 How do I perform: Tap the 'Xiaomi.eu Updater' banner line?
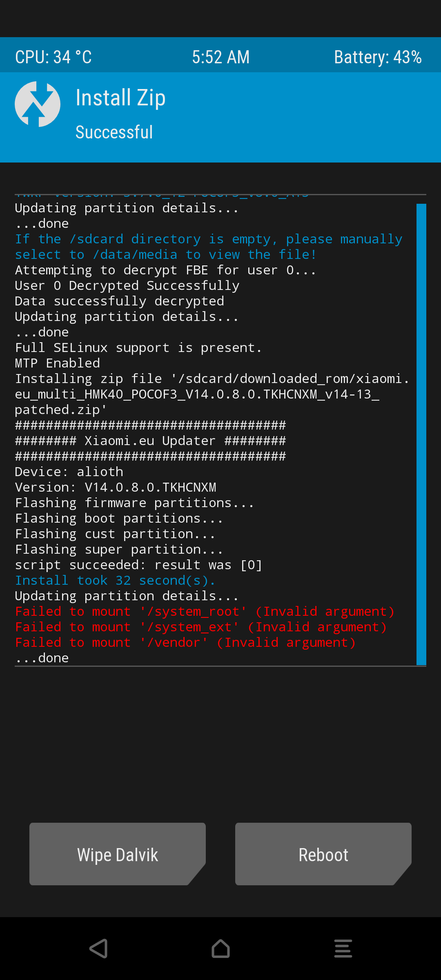[x=150, y=441]
